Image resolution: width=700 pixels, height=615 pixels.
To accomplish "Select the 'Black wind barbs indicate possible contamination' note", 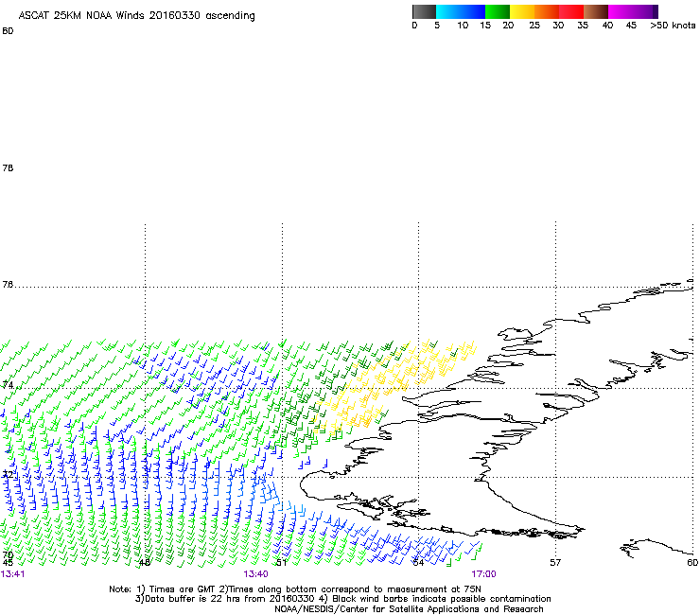I will [x=442, y=599].
